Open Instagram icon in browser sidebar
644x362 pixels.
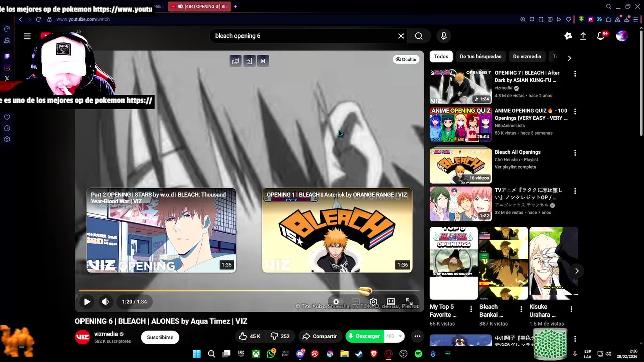click(7, 67)
